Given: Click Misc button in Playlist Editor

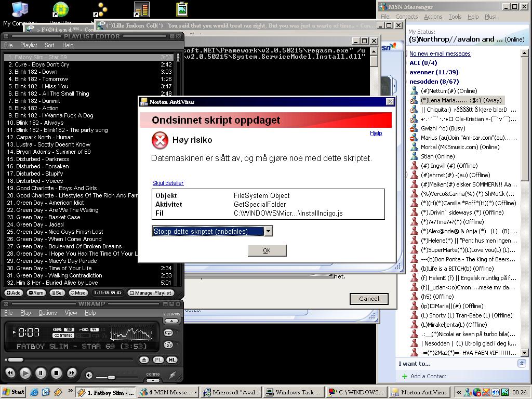Looking at the screenshot, I should [x=78, y=293].
